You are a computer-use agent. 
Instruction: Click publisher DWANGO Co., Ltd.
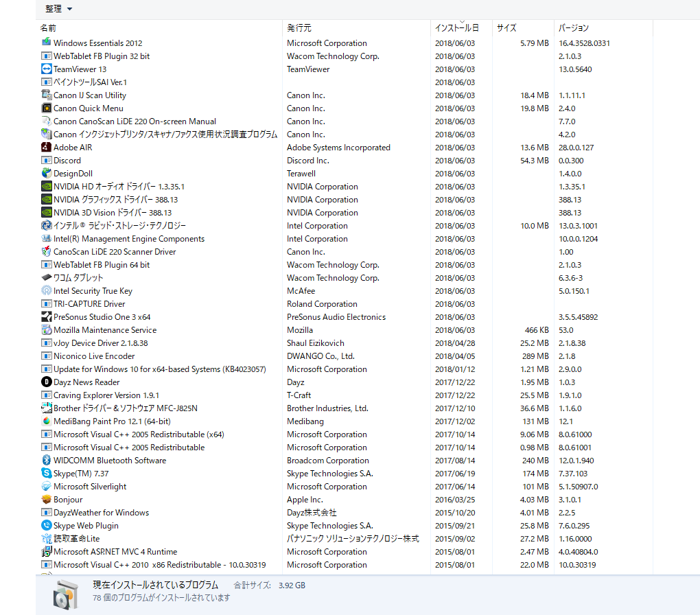pos(320,356)
